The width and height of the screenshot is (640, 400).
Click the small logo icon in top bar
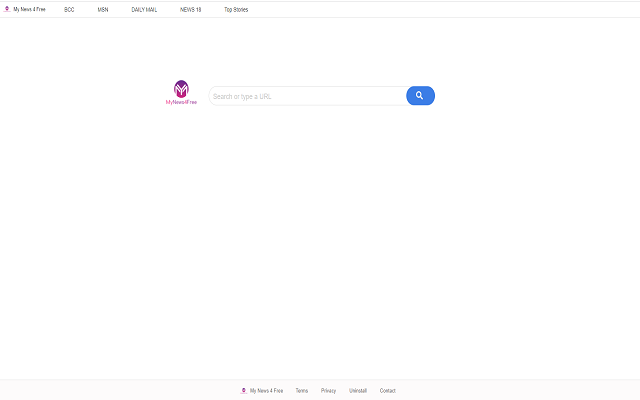click(7, 9)
